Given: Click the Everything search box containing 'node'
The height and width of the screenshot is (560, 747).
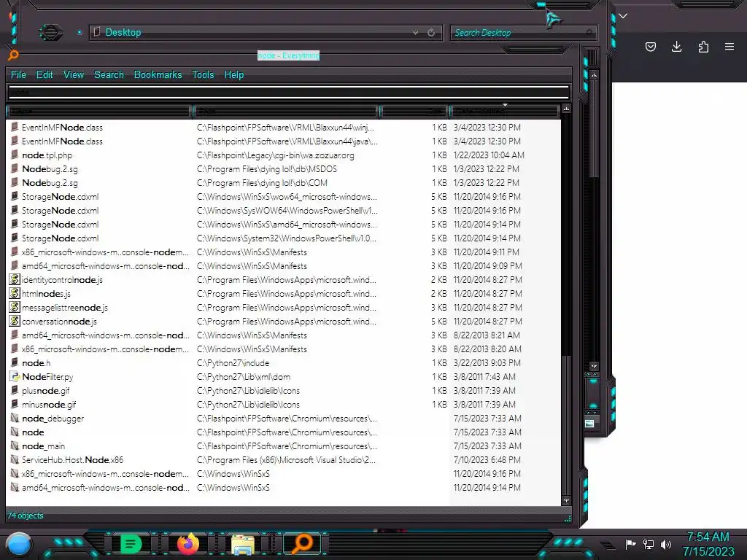Looking at the screenshot, I should point(289,92).
